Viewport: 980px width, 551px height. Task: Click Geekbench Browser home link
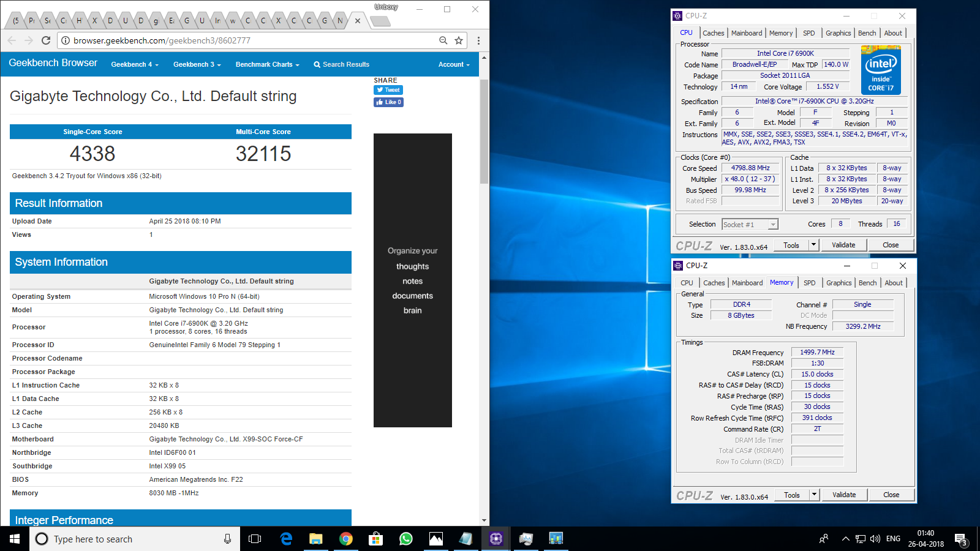(53, 63)
